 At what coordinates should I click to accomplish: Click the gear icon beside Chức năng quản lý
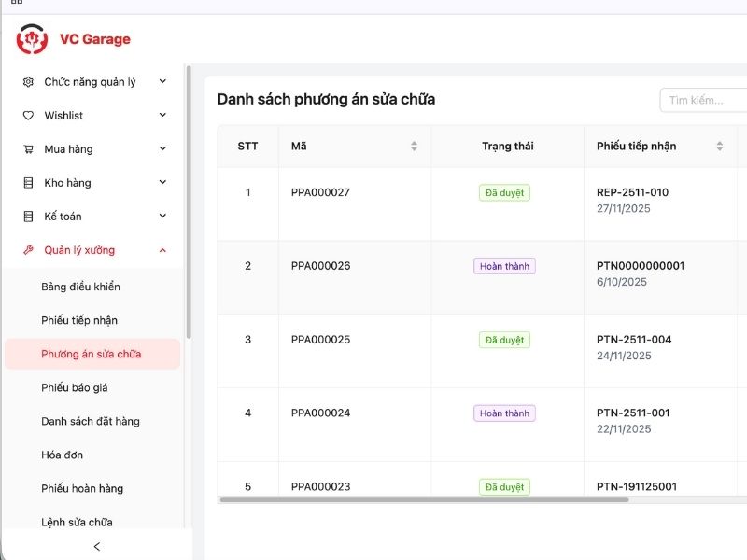coord(28,82)
